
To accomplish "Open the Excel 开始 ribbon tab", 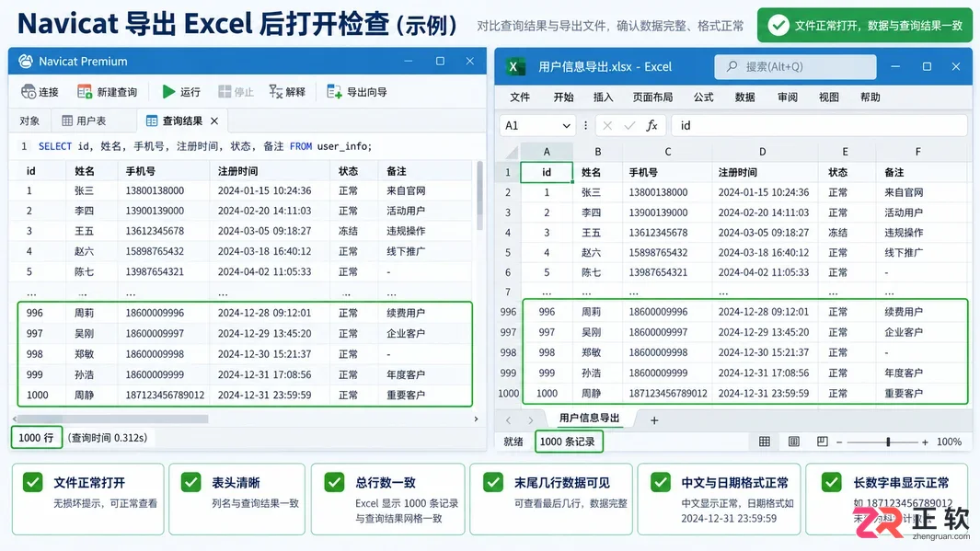I will click(x=563, y=97).
